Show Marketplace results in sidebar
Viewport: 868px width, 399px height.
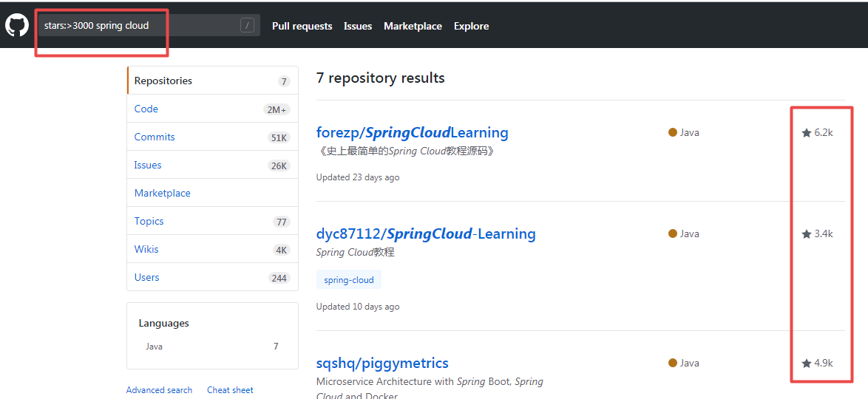pyautogui.click(x=213, y=193)
